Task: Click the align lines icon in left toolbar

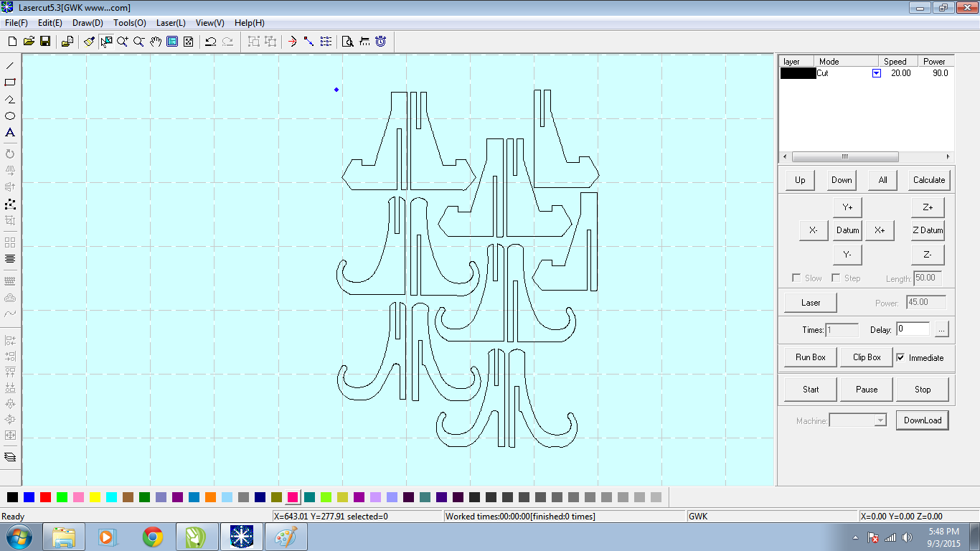Action: [x=10, y=259]
